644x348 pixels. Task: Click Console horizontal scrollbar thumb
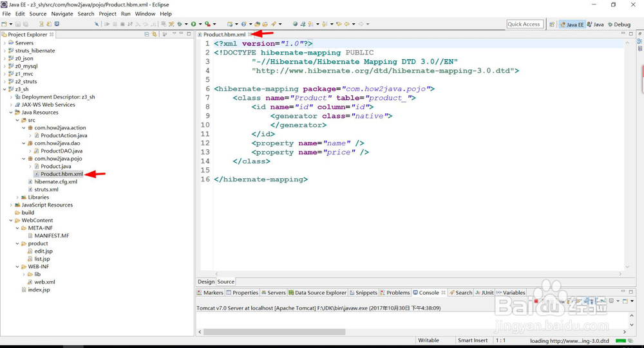coord(274,331)
